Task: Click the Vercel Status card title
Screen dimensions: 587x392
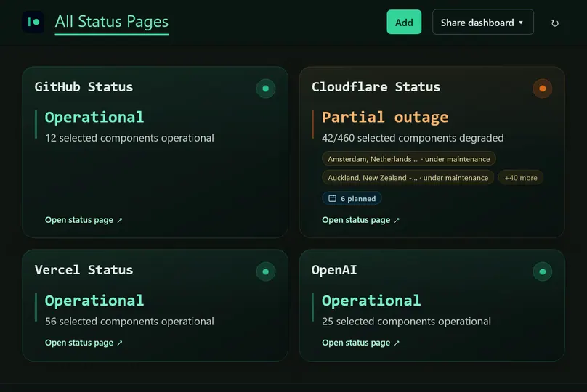Action: pos(84,270)
